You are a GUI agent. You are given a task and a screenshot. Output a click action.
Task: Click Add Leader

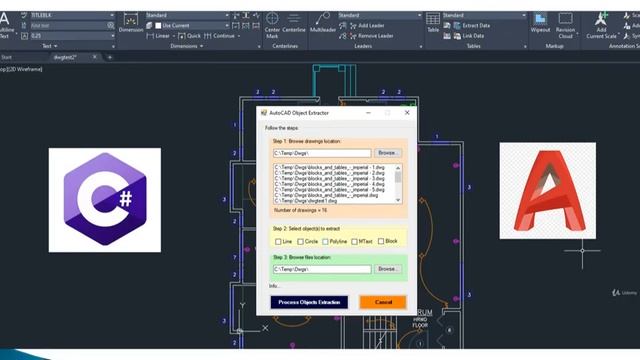tap(367, 26)
